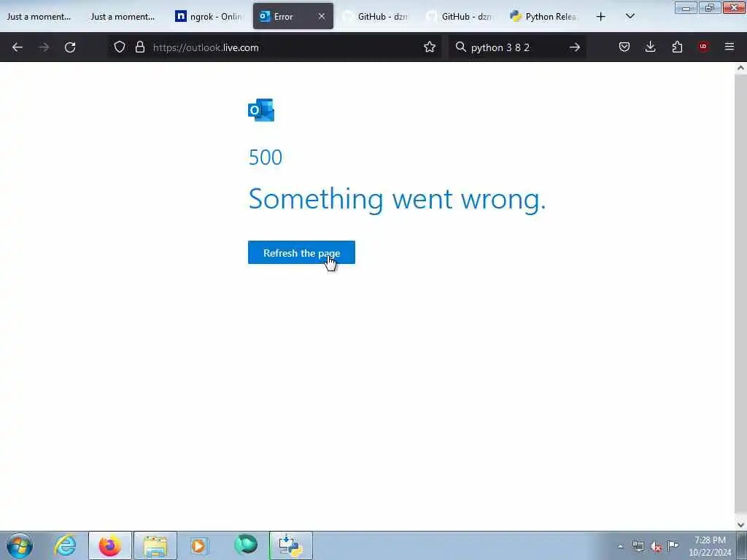Screen dimensions: 747x560
Task: Expand the list all tabs chevron
Action: [x=630, y=17]
